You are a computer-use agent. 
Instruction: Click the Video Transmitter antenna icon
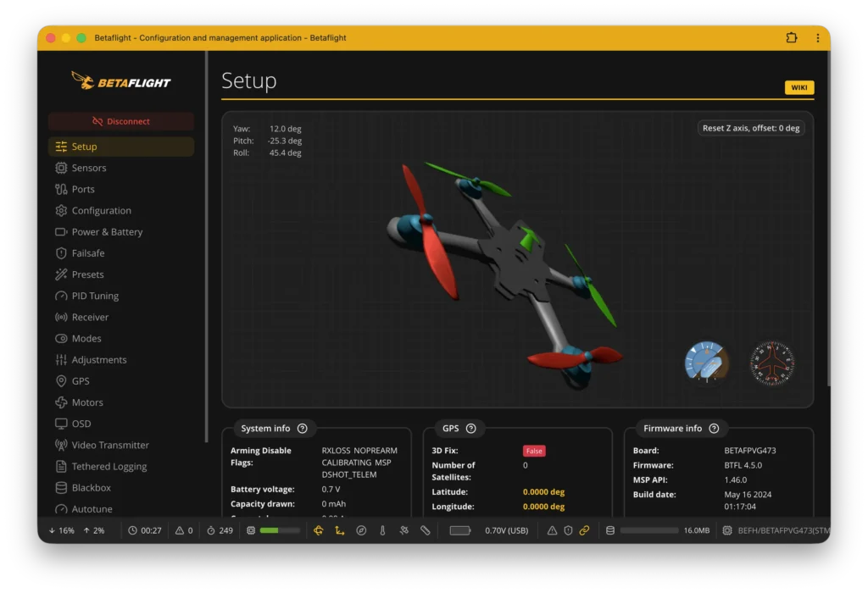pos(61,445)
